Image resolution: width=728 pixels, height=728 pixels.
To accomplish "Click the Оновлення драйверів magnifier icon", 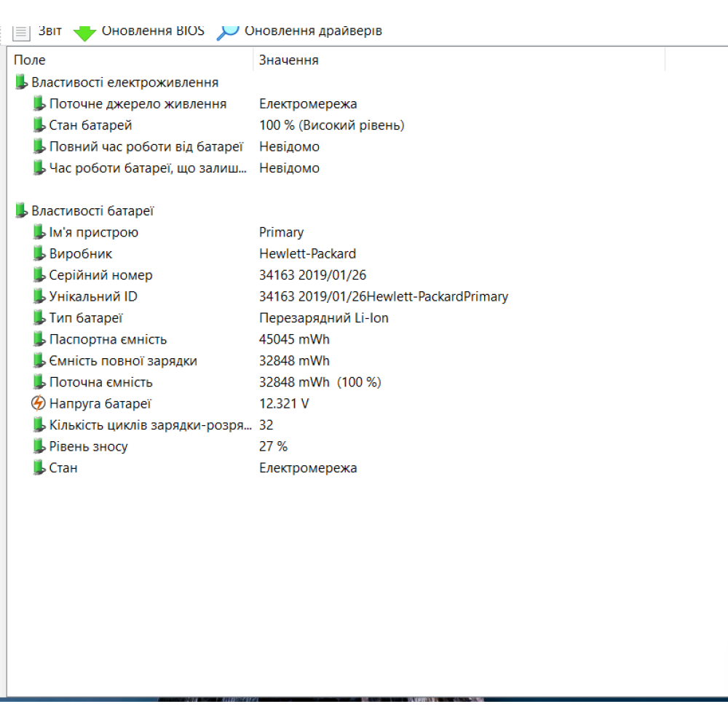I will pyautogui.click(x=228, y=33).
